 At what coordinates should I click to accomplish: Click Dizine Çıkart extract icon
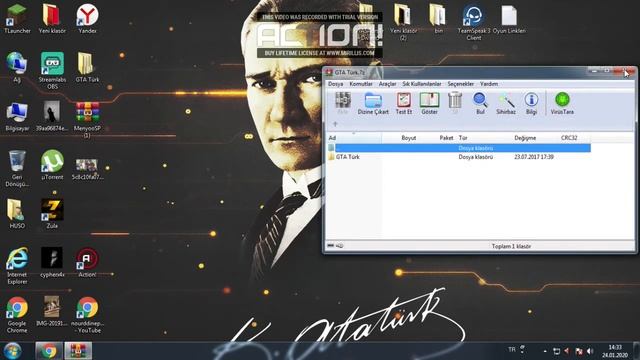[373, 103]
